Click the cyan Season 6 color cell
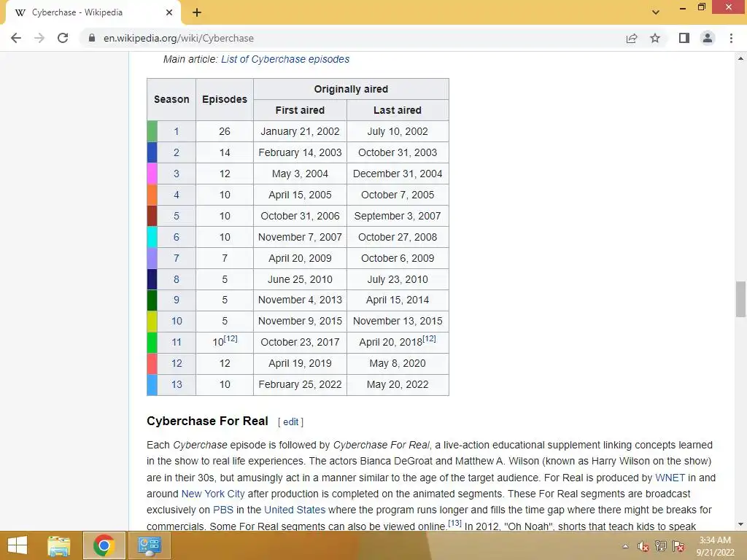The height and width of the screenshot is (560, 747). coord(152,237)
